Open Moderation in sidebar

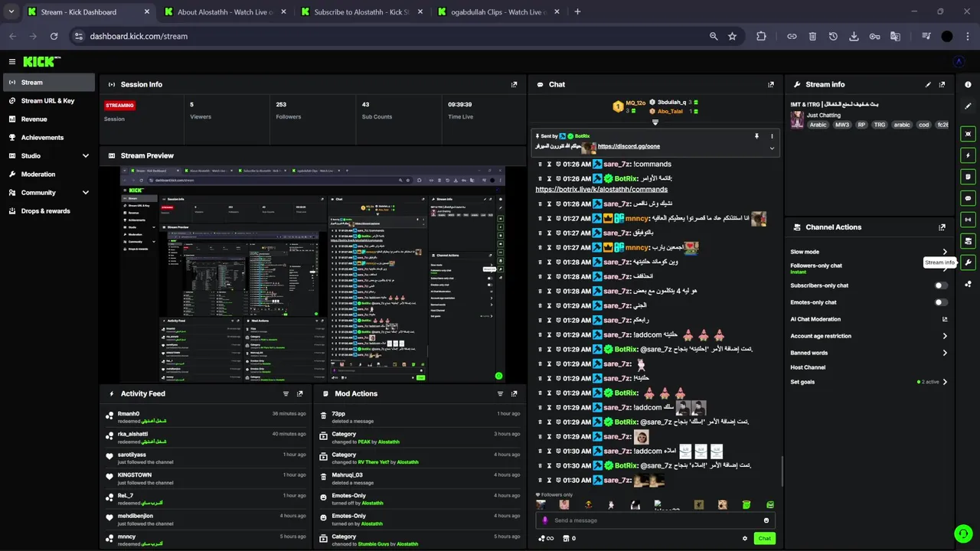click(47, 174)
